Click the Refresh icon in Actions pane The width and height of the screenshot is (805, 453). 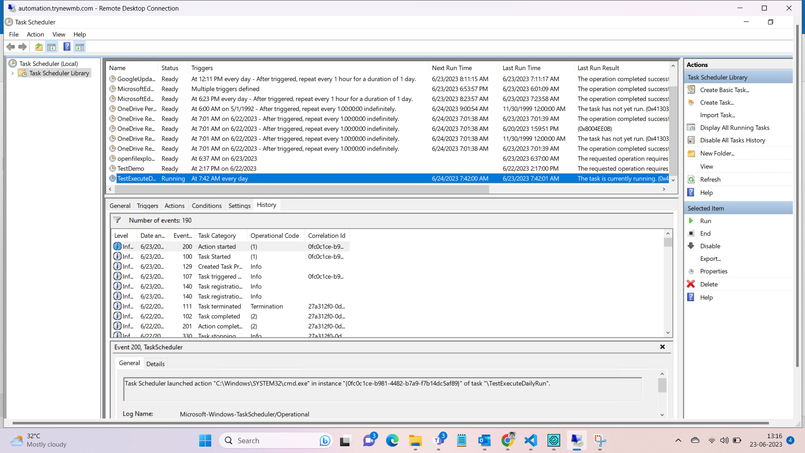tap(691, 180)
